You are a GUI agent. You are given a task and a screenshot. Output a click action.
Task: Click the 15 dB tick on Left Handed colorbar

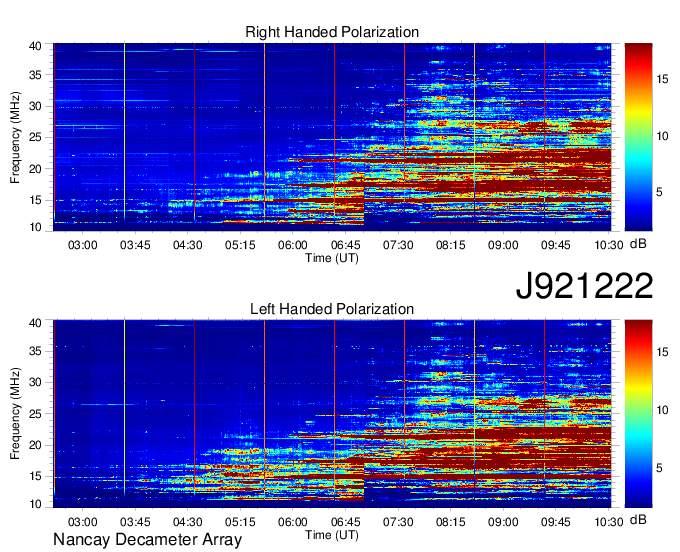662,352
